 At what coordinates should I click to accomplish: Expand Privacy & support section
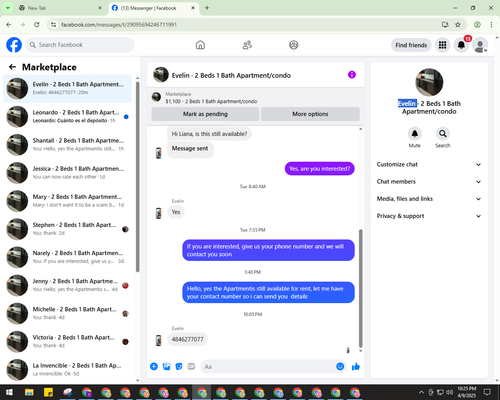[429, 216]
